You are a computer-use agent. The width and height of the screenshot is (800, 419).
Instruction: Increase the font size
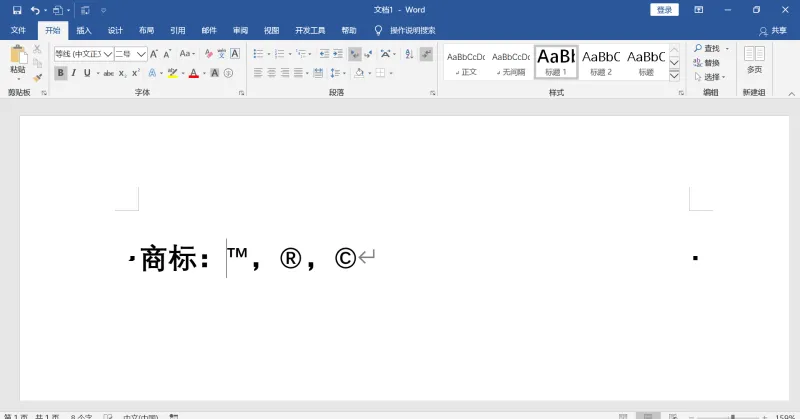tap(154, 54)
